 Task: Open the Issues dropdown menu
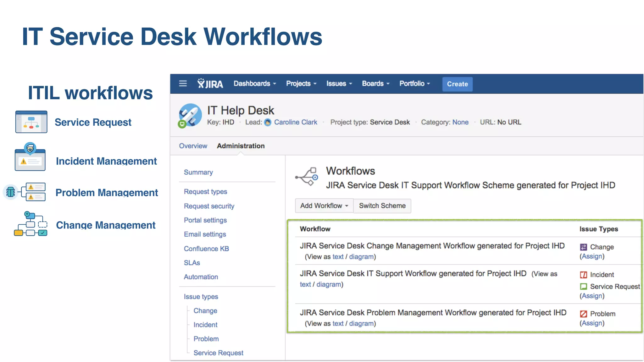(x=339, y=84)
